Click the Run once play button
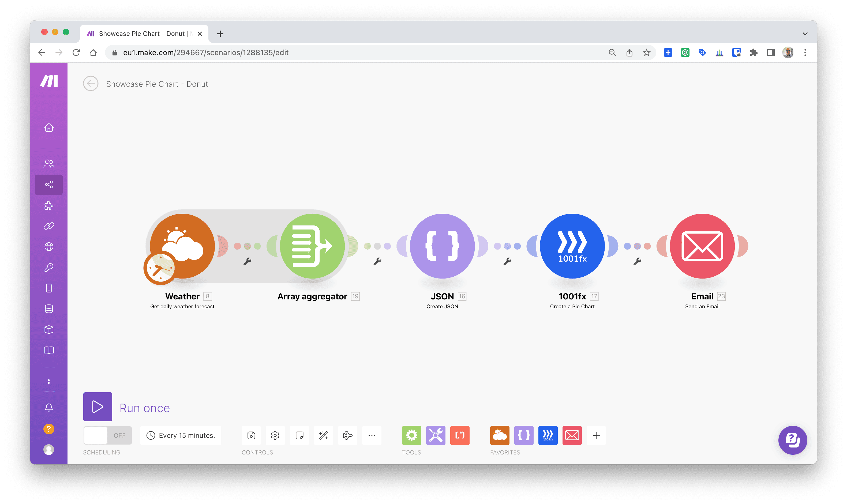The width and height of the screenshot is (847, 504). pos(98,407)
